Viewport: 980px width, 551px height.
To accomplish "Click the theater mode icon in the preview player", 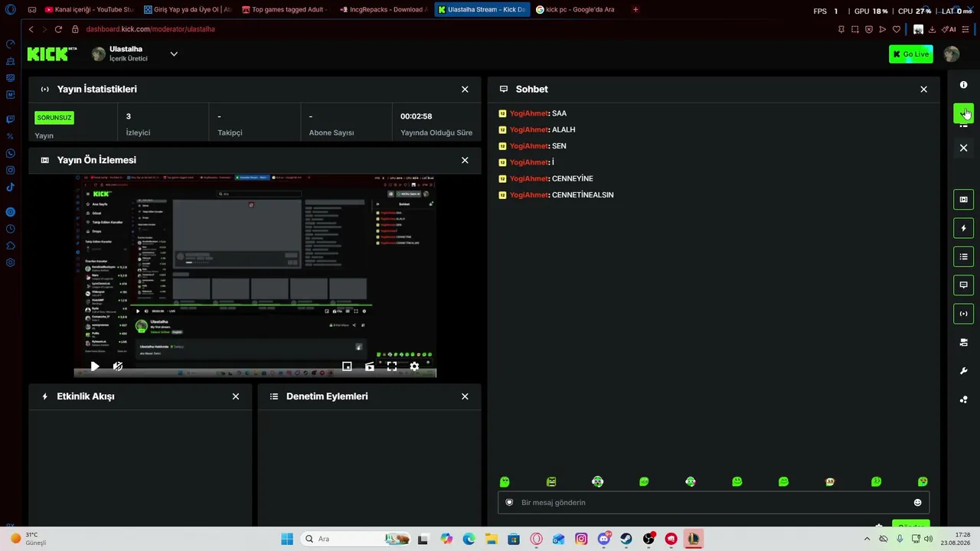I will [x=369, y=367].
